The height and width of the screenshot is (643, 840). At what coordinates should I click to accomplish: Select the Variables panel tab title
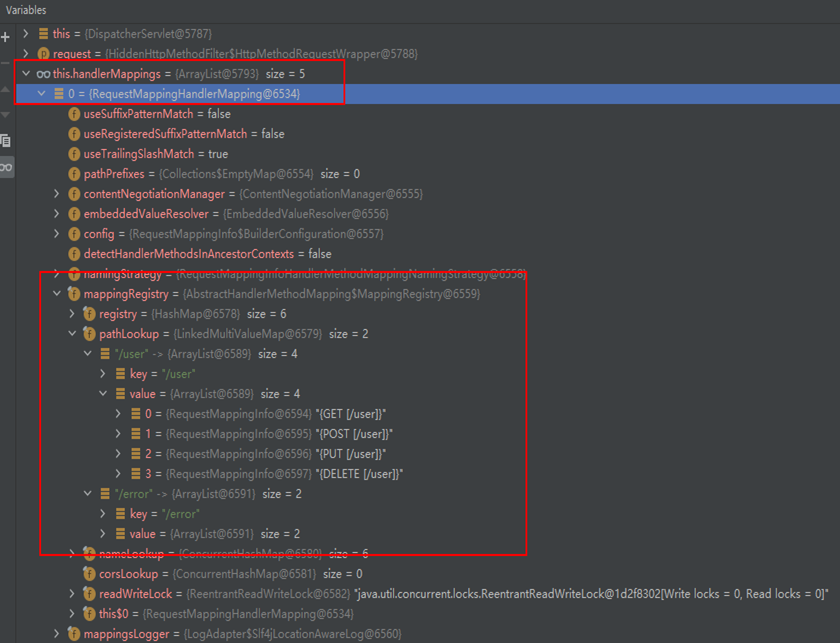pos(26,10)
